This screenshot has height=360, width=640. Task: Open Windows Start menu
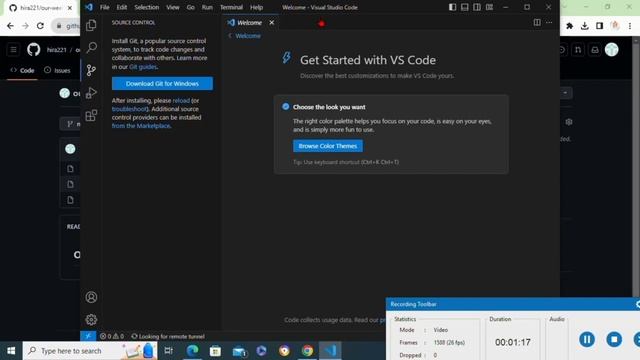(11, 351)
